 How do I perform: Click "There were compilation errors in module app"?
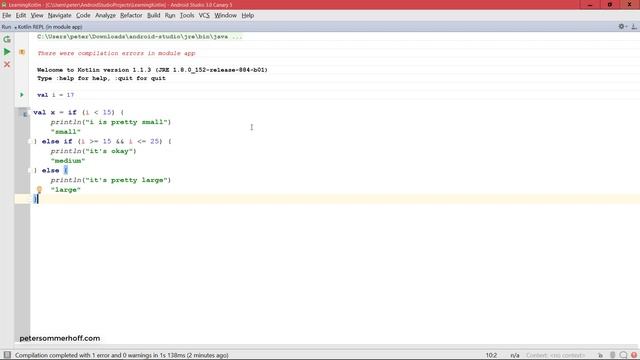116,53
